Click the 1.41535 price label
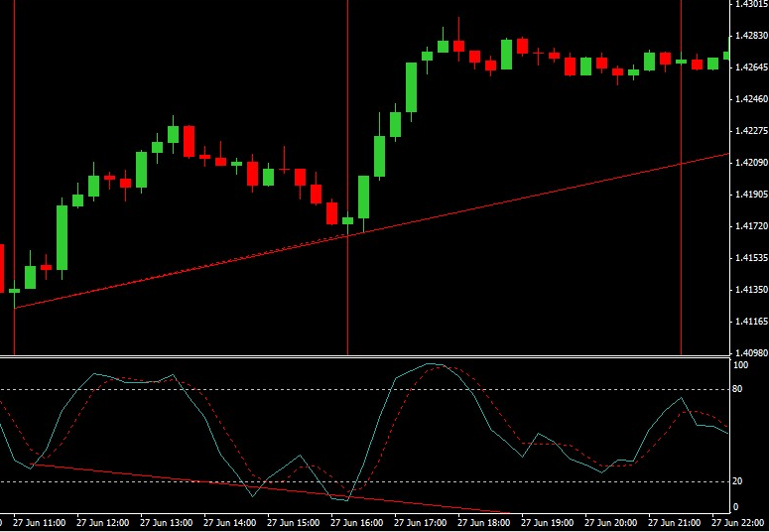The height and width of the screenshot is (532, 770). (x=751, y=257)
